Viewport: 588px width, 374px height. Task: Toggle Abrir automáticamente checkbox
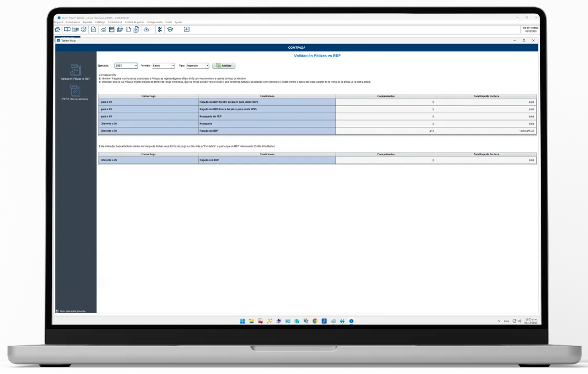point(57,311)
